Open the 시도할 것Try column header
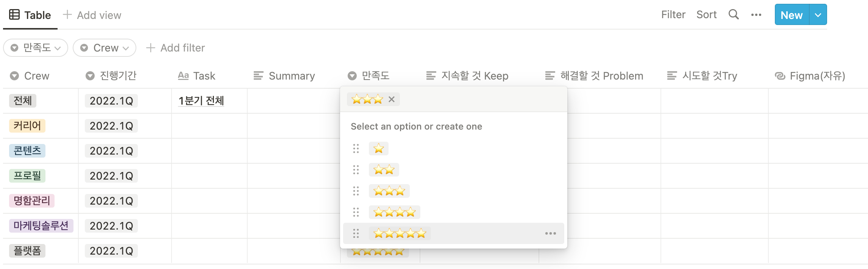868x269 pixels. [715, 76]
